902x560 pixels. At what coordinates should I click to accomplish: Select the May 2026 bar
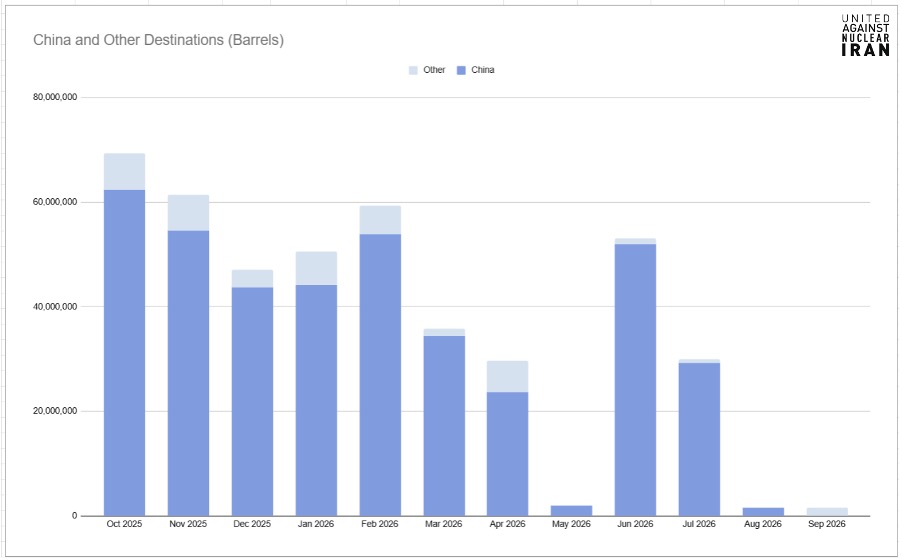pyautogui.click(x=571, y=511)
